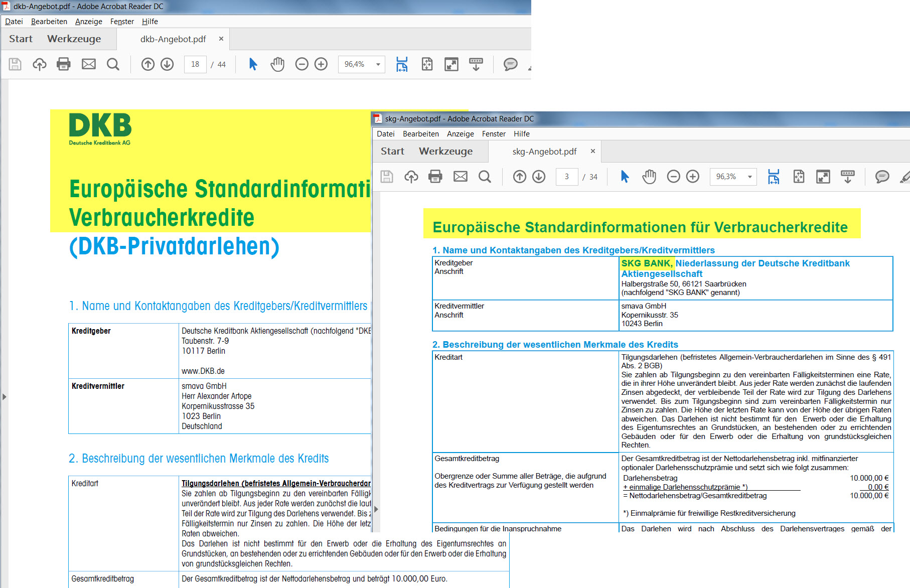Image resolution: width=910 pixels, height=588 pixels.
Task: Select arrow selection tool in skg-Angebot window
Action: tap(625, 177)
